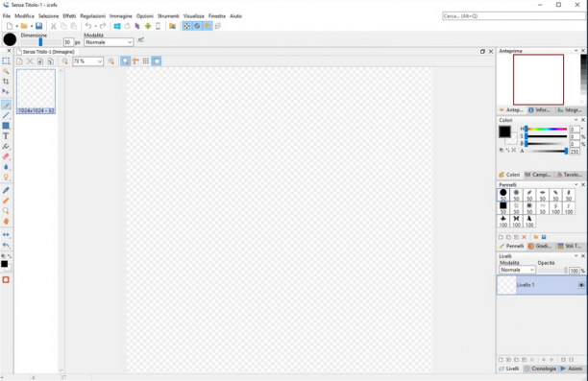Switch to the Cronologia tab
The width and height of the screenshot is (588, 381).
point(540,369)
